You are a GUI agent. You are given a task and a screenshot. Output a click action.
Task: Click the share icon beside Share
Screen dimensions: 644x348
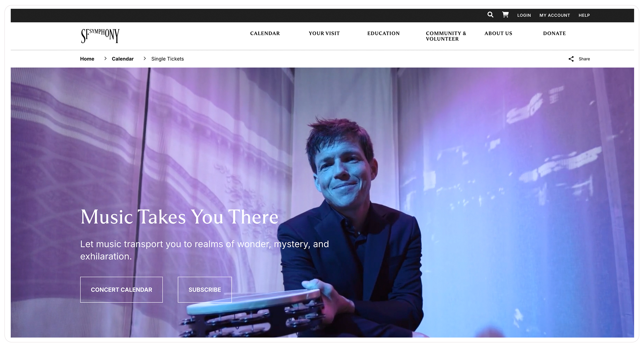pyautogui.click(x=571, y=59)
